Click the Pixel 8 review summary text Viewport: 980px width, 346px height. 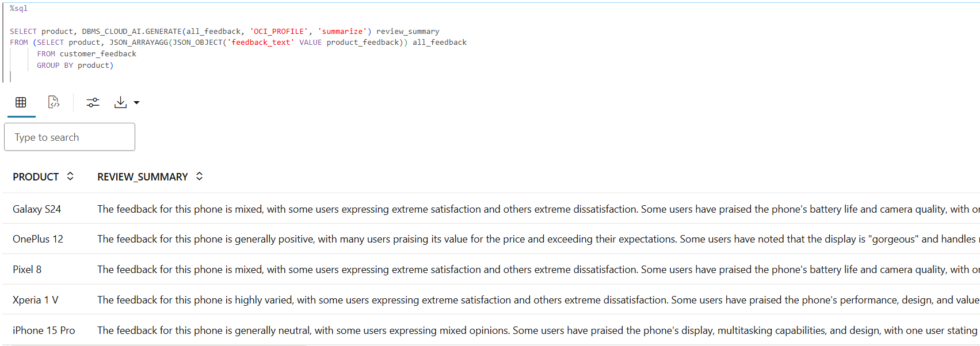click(538, 270)
